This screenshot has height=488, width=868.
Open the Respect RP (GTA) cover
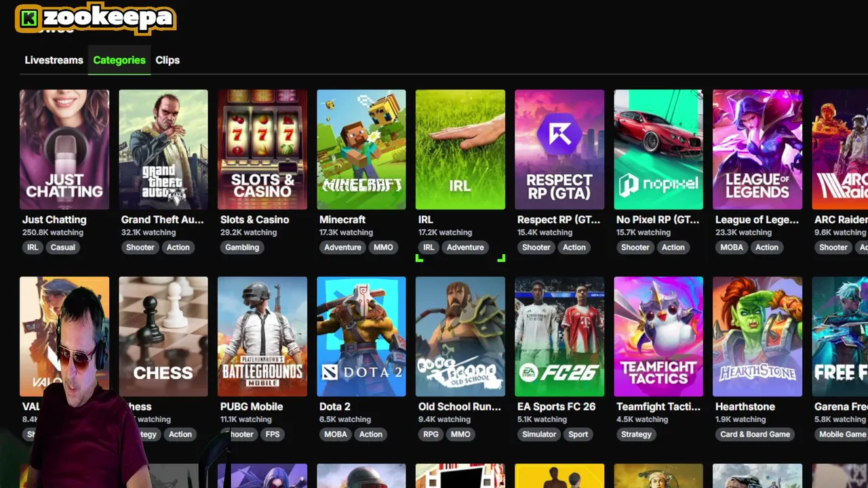tap(559, 149)
